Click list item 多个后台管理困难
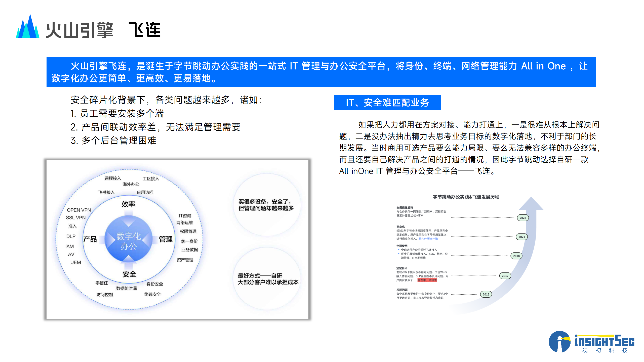 [x=113, y=140]
